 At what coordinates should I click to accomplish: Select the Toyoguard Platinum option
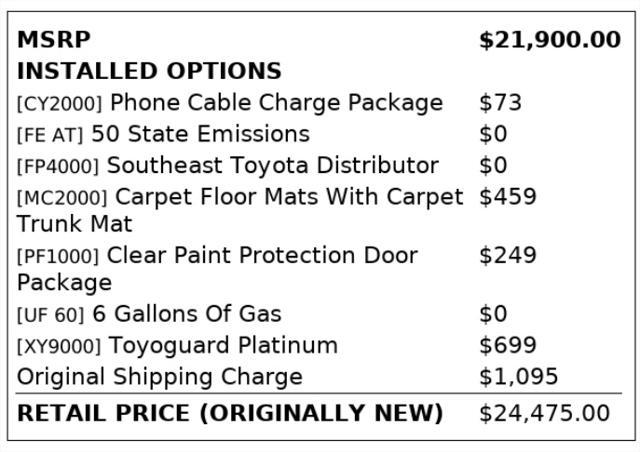pyautogui.click(x=222, y=346)
